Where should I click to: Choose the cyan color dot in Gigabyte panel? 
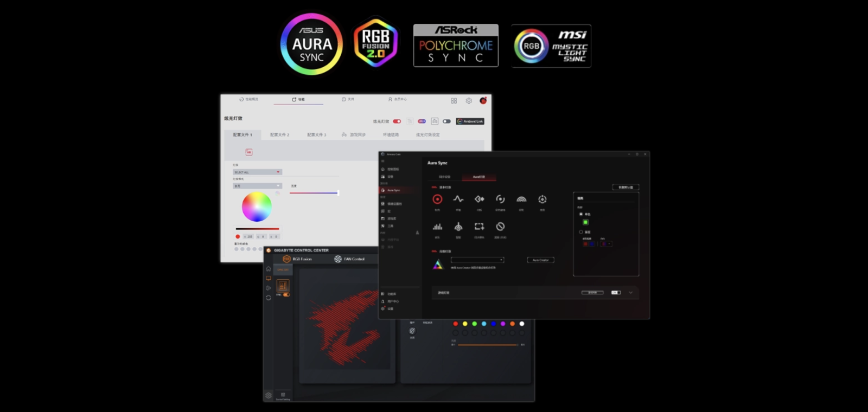coord(484,324)
